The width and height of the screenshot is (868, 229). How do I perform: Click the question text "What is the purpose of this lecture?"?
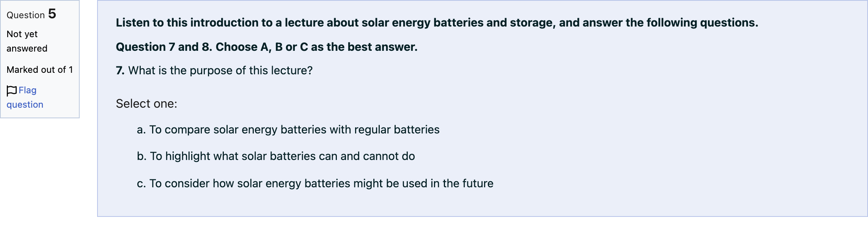[x=220, y=71]
